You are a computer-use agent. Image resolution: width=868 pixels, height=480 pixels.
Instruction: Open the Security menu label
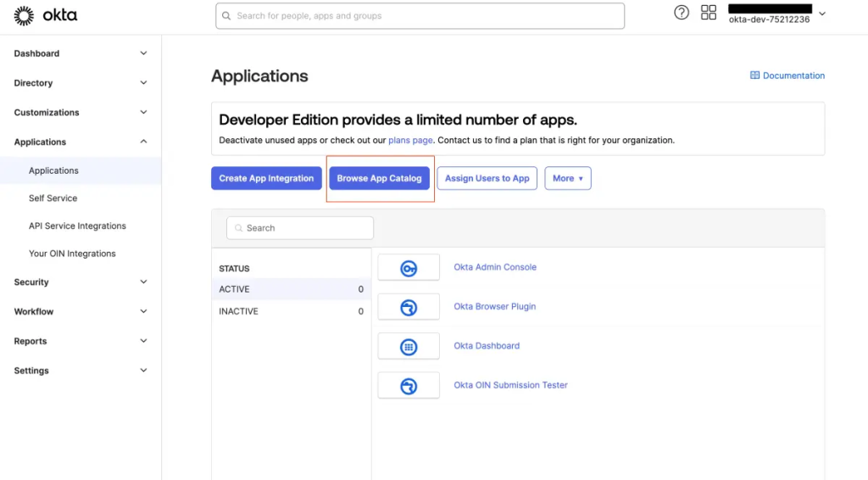click(31, 282)
